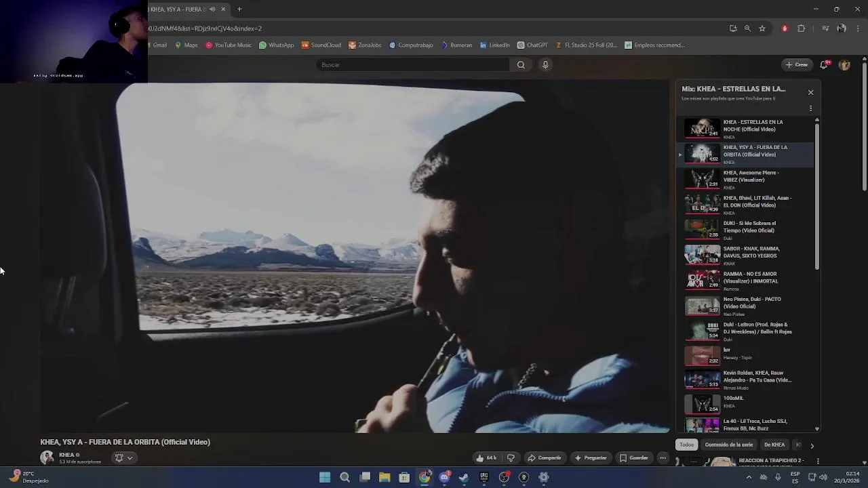Open a new browser tab
This screenshot has width=868, height=488.
pos(239,9)
